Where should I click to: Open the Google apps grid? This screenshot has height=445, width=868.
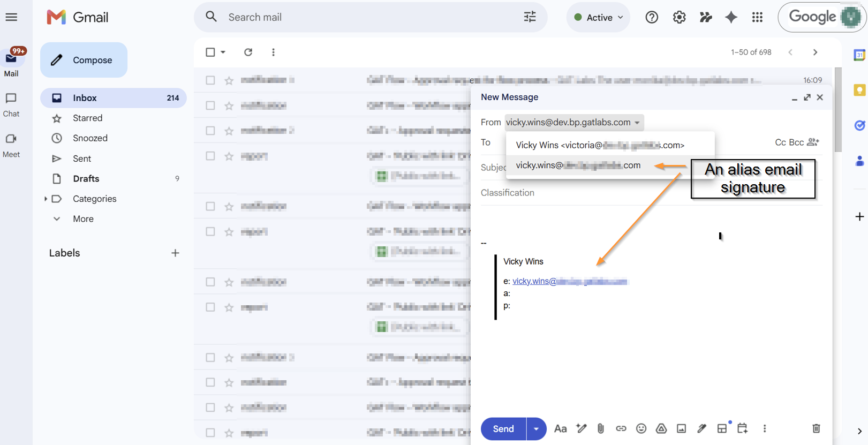(x=757, y=17)
